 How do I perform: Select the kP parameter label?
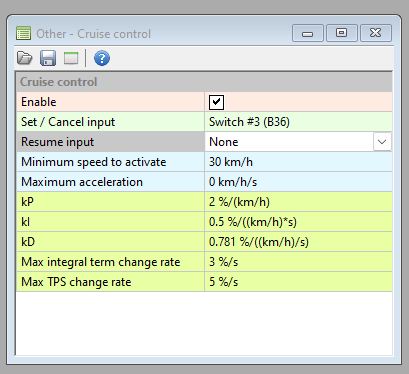[110, 202]
